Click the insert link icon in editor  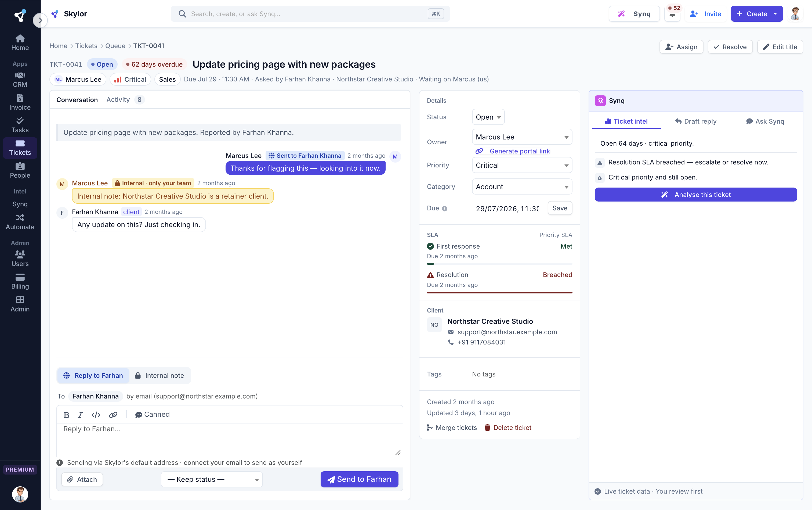pyautogui.click(x=113, y=415)
